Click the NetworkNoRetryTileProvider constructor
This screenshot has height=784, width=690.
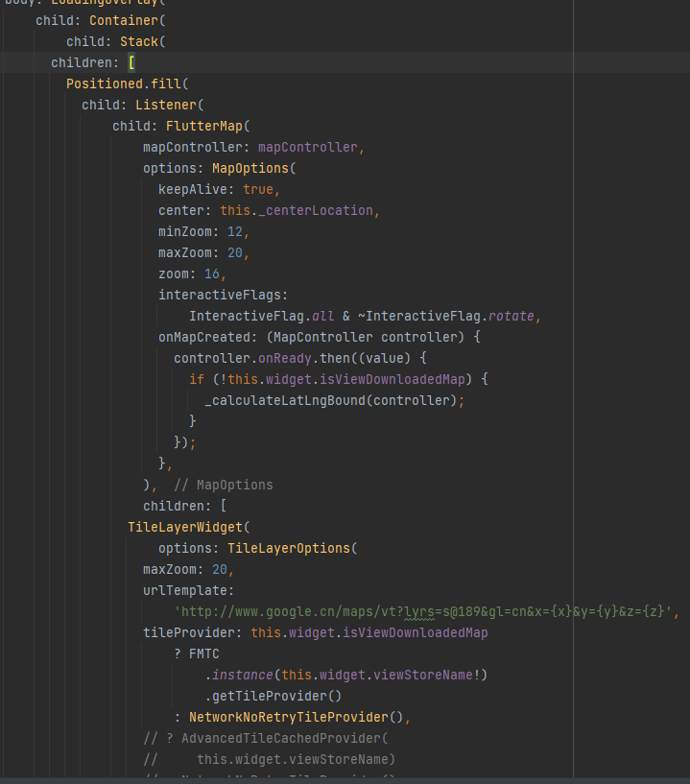click(289, 718)
